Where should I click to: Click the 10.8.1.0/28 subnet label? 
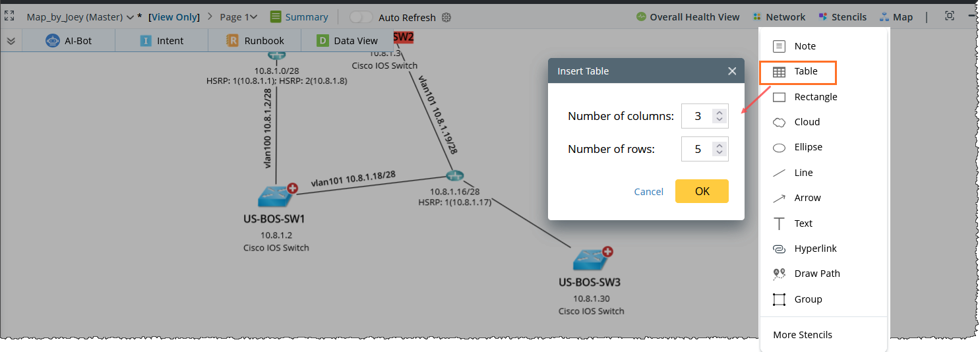pyautogui.click(x=276, y=70)
